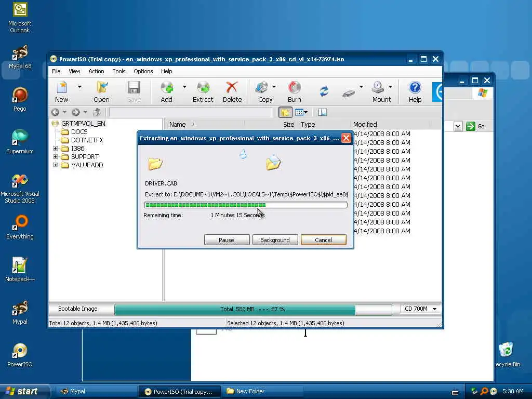Click the New toolbar icon

tap(62, 91)
